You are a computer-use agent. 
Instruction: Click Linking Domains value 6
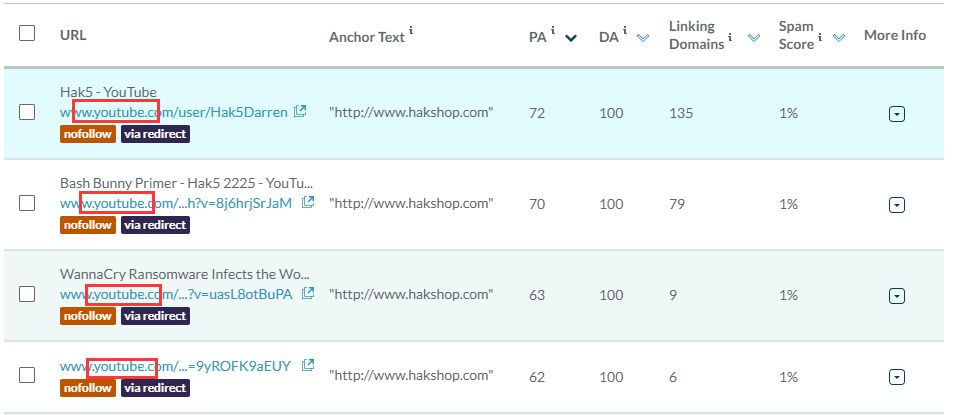pos(673,377)
